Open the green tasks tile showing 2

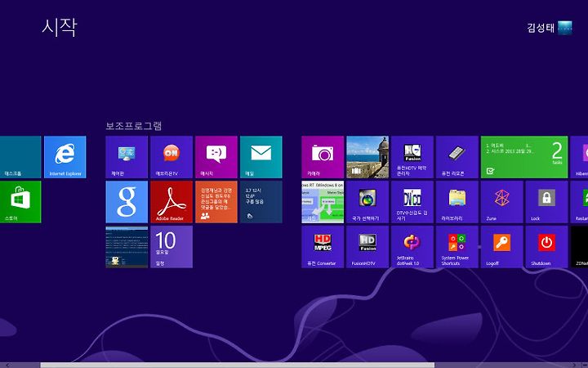point(524,157)
